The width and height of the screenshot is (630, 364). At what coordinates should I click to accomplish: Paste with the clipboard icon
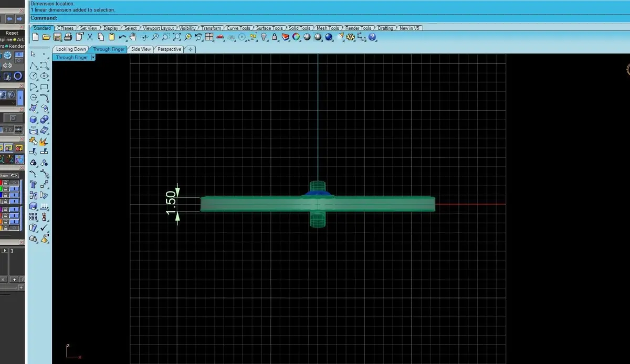pos(112,37)
